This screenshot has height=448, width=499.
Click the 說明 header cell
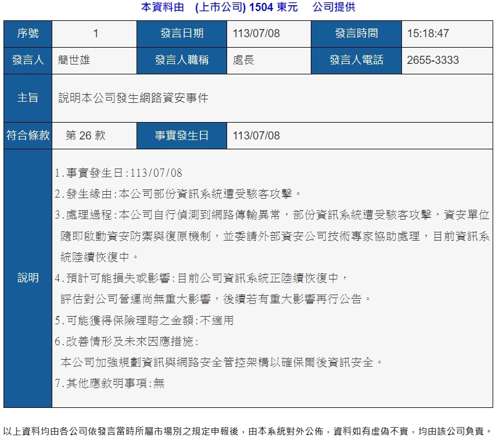point(28,278)
